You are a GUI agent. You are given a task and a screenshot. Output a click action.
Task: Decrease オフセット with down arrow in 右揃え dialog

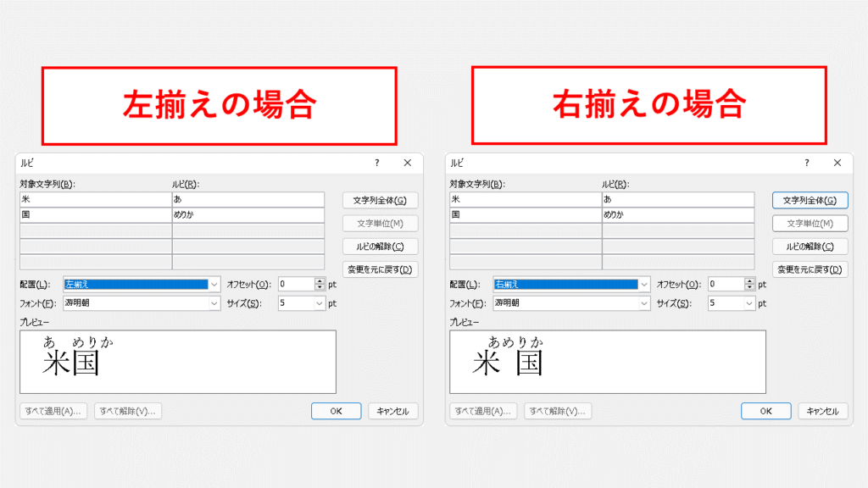(749, 288)
